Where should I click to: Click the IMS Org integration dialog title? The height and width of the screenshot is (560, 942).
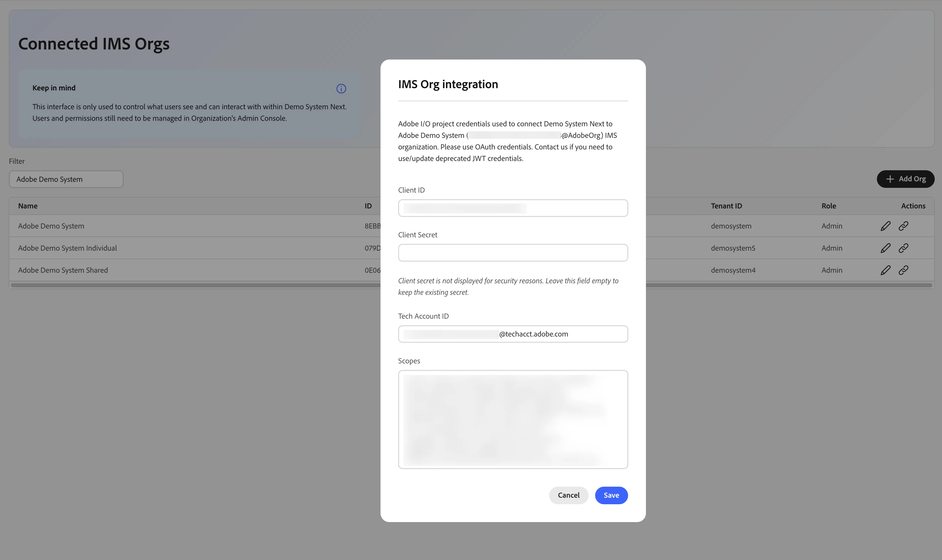click(448, 84)
